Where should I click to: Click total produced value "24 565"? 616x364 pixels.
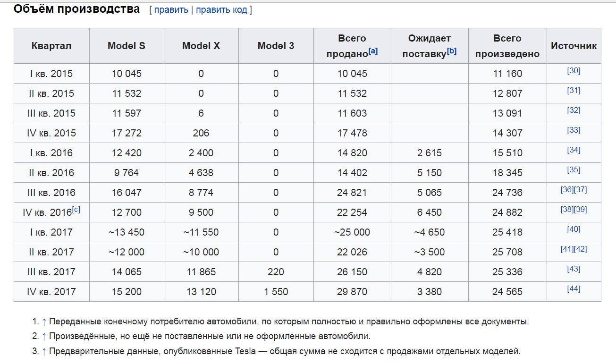pos(507,292)
